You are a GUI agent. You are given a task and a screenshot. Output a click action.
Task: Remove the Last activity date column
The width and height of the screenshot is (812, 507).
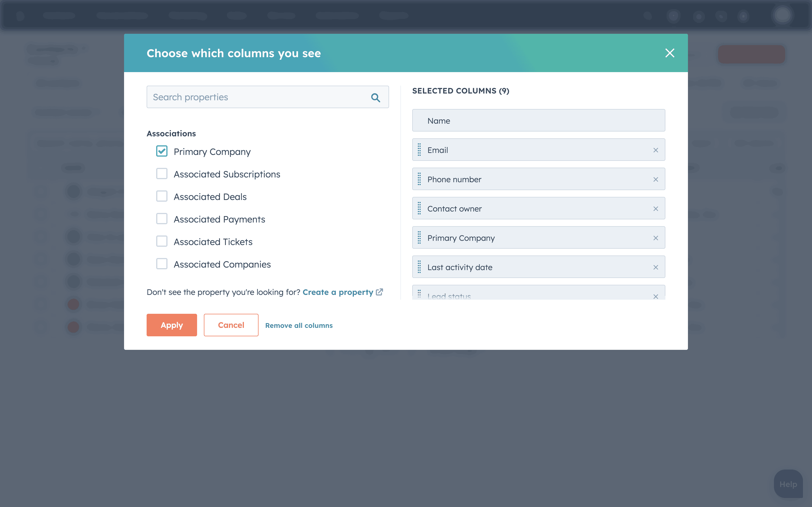(x=656, y=267)
